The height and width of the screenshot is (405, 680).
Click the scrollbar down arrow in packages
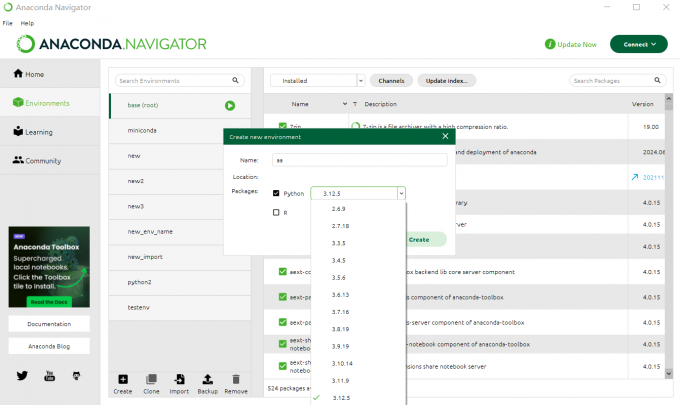pos(669,373)
